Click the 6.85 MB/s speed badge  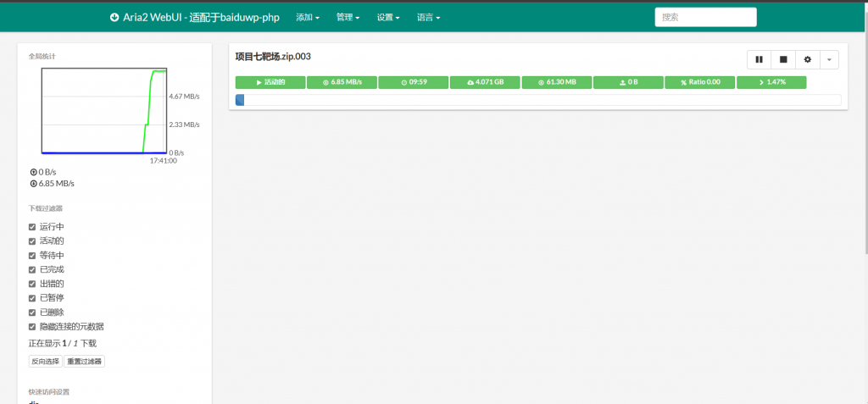(342, 82)
